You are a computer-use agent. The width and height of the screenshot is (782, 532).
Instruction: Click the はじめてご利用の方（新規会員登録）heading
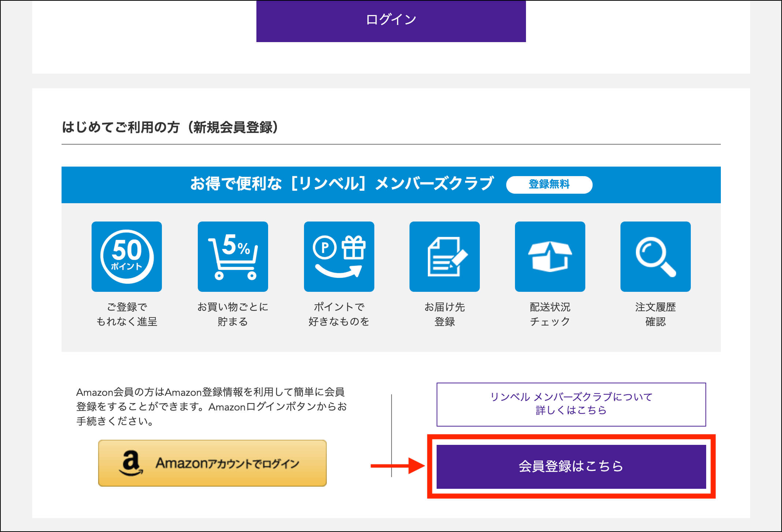click(x=170, y=127)
